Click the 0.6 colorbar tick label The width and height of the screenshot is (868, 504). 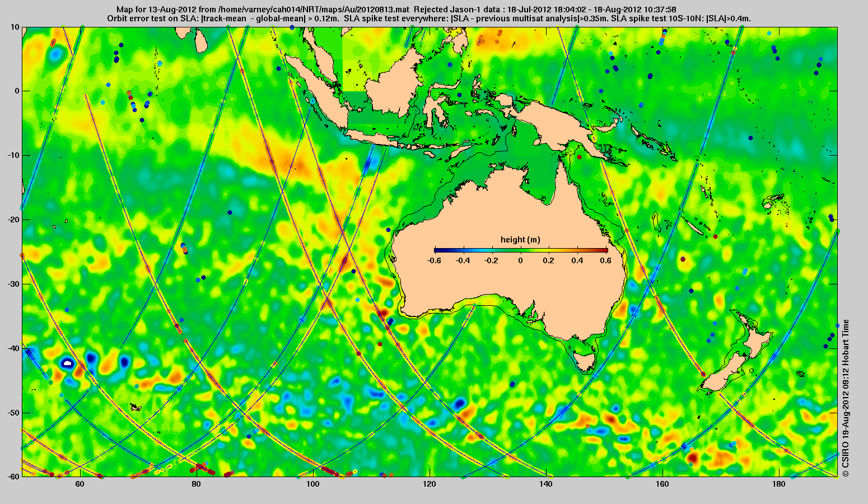[606, 260]
